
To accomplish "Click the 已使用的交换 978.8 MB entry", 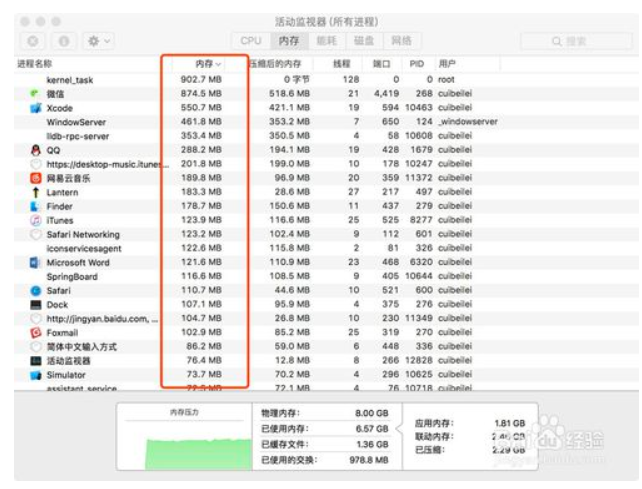I will 325,460.
